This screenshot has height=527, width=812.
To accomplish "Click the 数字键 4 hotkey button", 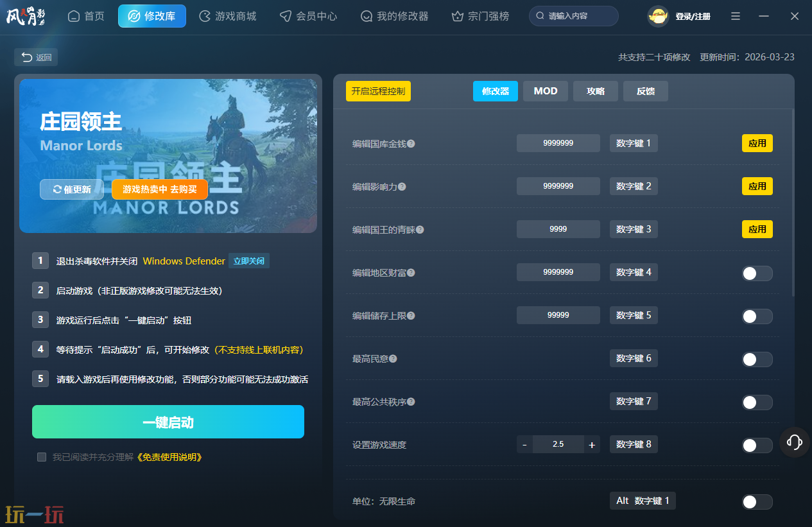I will [634, 272].
